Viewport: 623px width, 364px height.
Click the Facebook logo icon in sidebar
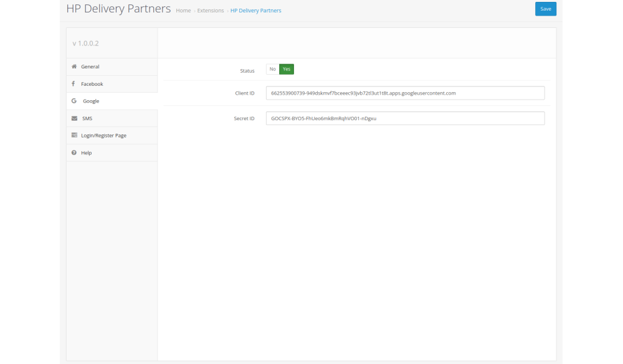click(x=74, y=84)
